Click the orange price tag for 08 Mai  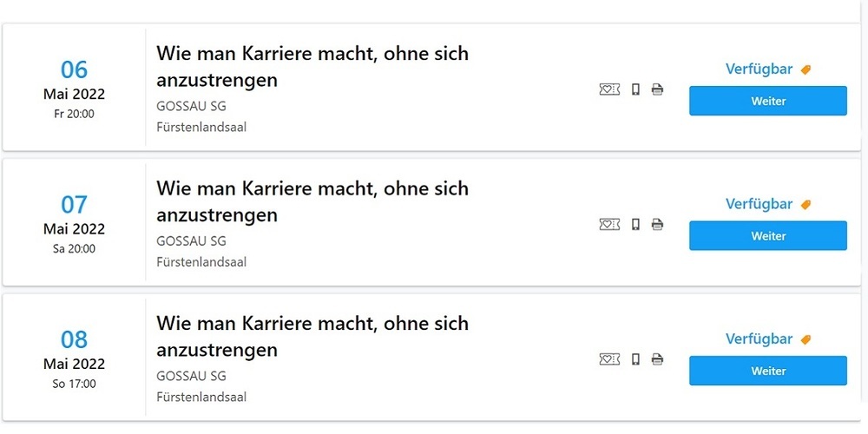click(x=806, y=339)
